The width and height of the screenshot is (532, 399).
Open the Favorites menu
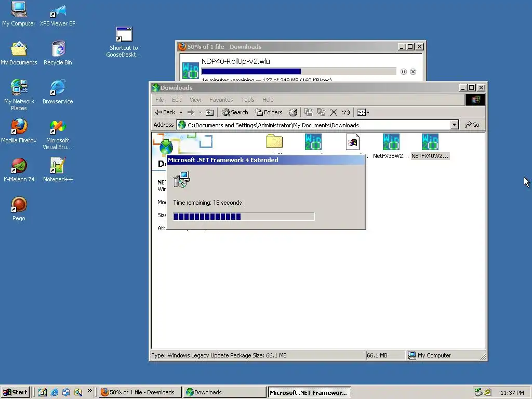221,100
